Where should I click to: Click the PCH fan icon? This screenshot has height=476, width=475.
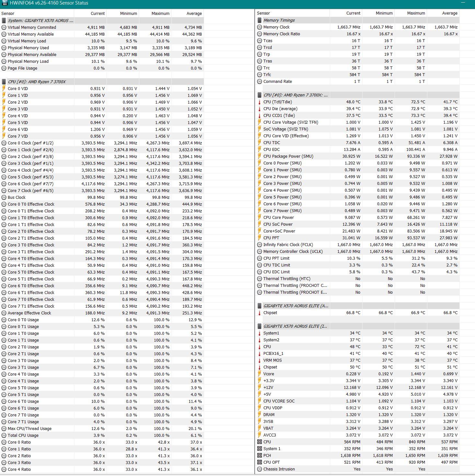pyautogui.click(x=260, y=455)
